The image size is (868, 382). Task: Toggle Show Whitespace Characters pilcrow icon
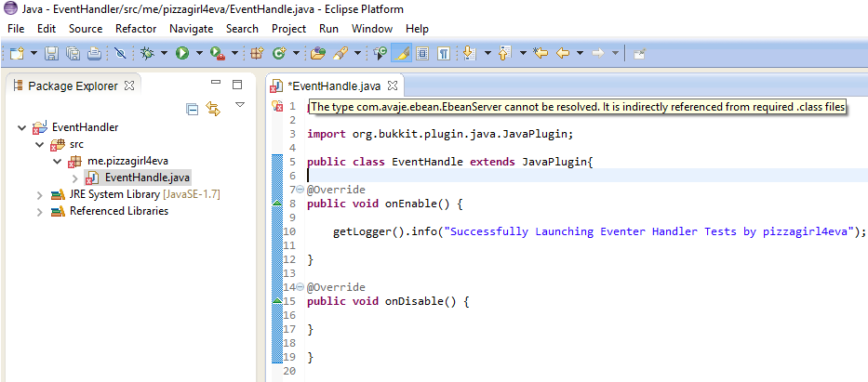(444, 54)
